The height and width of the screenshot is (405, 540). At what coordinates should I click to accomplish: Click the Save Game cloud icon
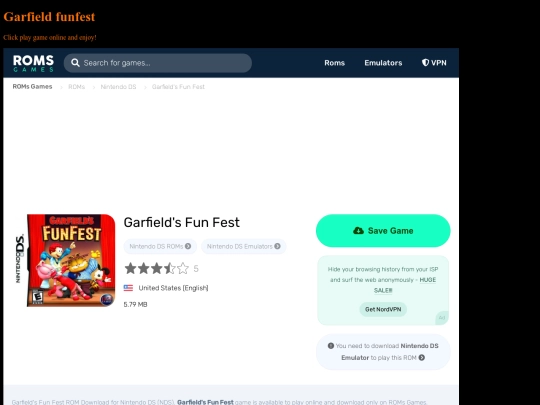(359, 231)
